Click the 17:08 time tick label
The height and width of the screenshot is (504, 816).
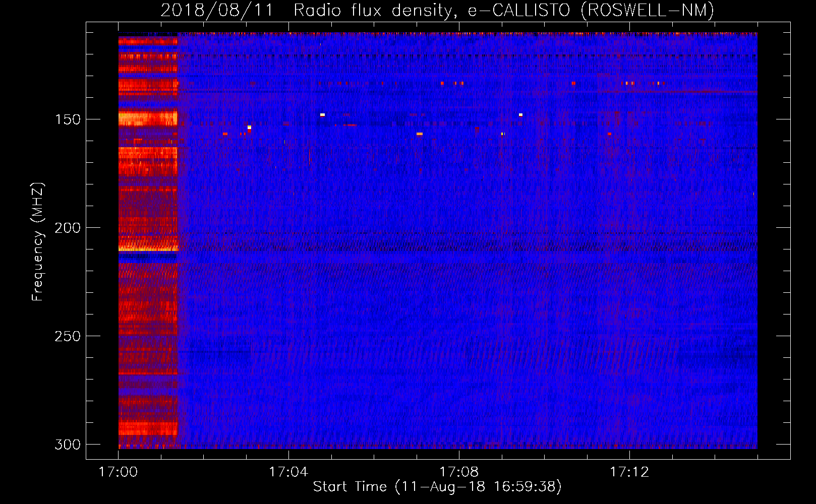click(459, 472)
